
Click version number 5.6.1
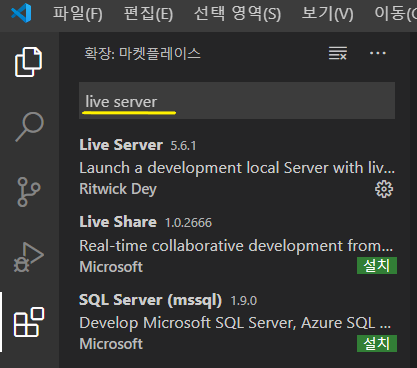click(183, 145)
